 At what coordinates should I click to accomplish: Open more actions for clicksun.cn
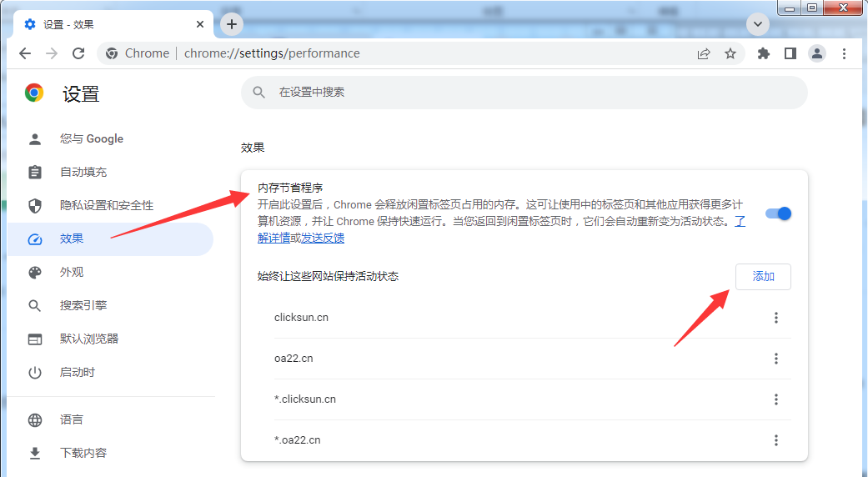pos(776,318)
